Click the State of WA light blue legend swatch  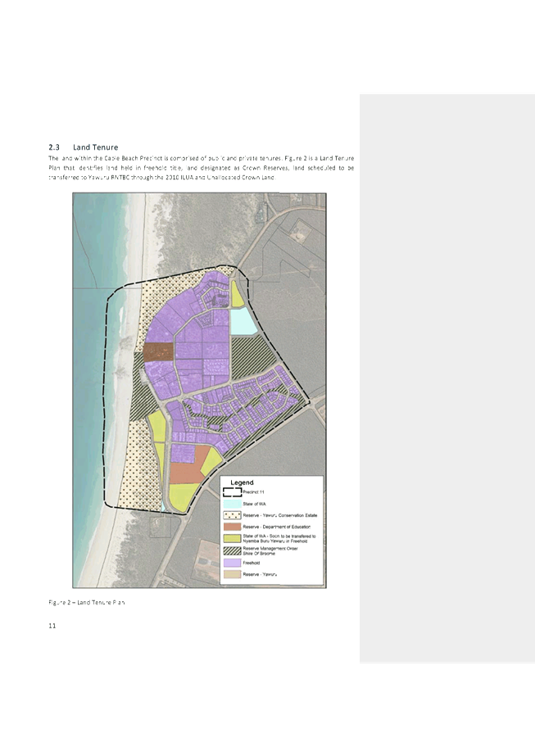pos(233,504)
